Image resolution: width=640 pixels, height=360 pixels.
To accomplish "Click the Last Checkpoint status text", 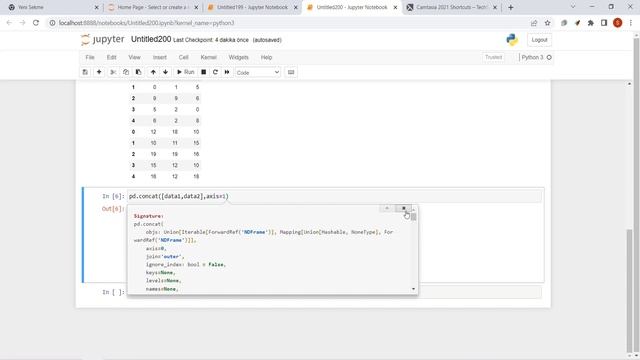I will [x=211, y=40].
